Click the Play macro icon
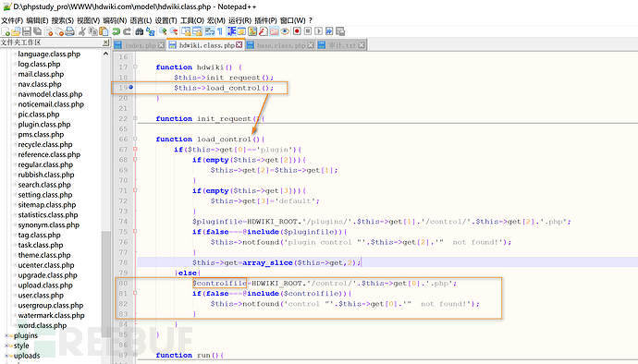This screenshot has height=364, width=638. (x=319, y=31)
